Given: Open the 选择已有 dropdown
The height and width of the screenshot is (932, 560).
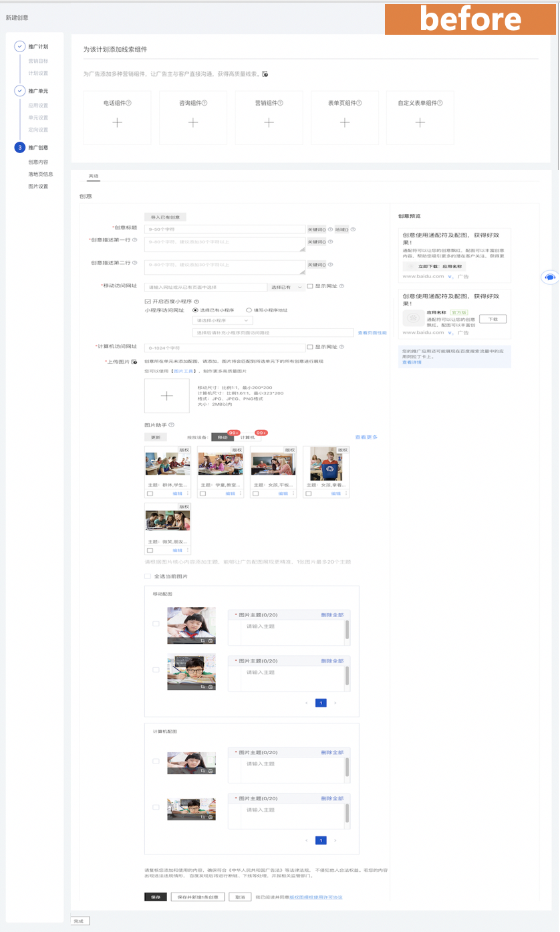Looking at the screenshot, I should click(285, 287).
